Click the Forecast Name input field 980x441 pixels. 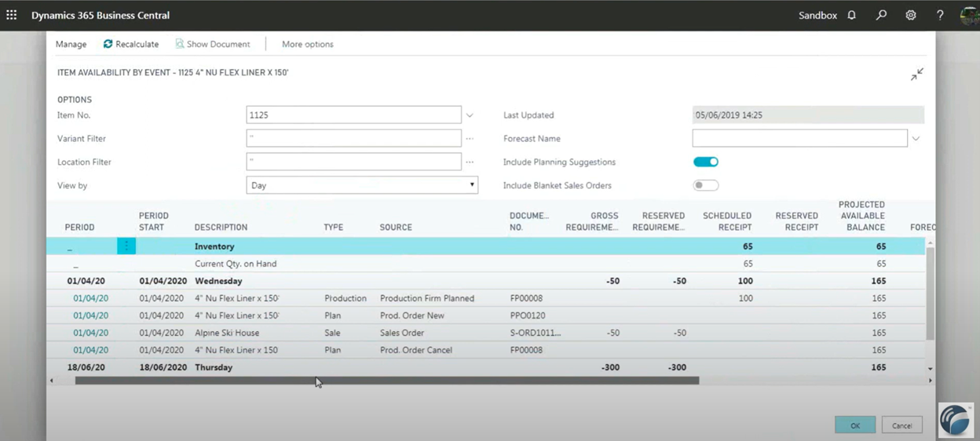point(800,138)
